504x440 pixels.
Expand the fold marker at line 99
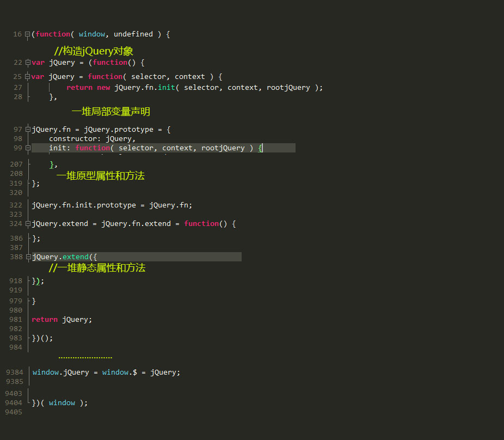coord(28,148)
